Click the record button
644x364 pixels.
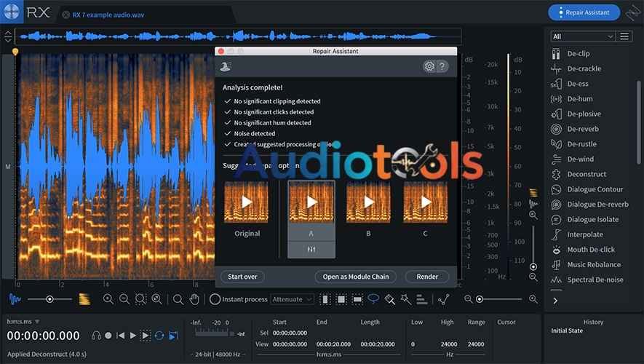108,336
